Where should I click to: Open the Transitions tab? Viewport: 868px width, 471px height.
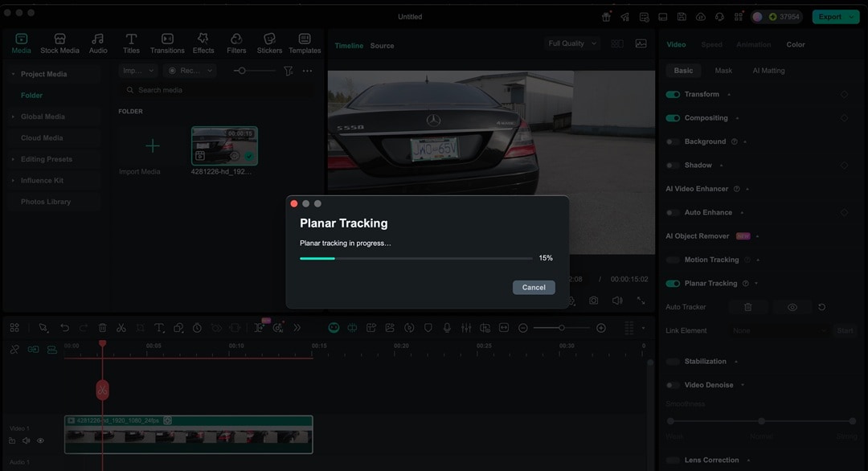167,43
